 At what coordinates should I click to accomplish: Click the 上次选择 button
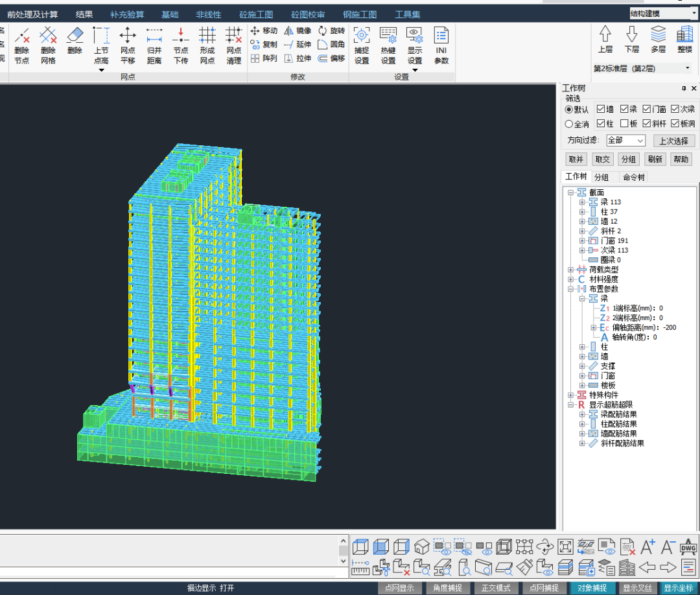point(674,141)
